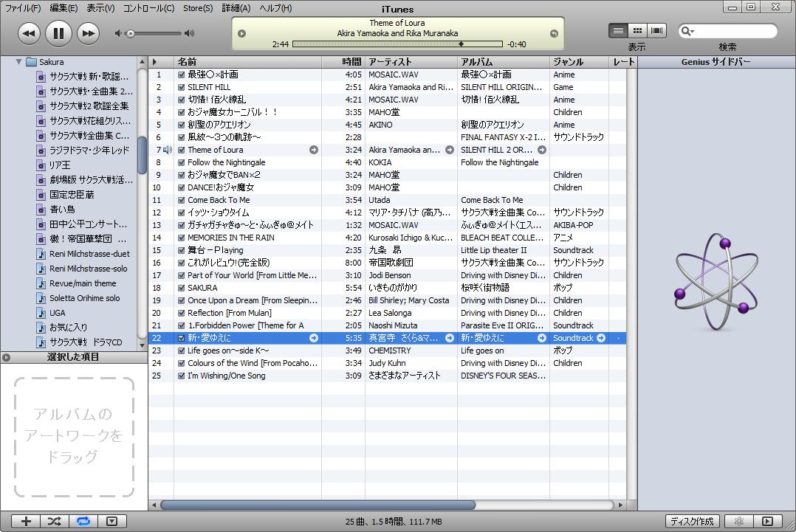This screenshot has width=796, height=532.
Task: Toggle the Life goes on~side K~ checkbox
Action: click(181, 351)
